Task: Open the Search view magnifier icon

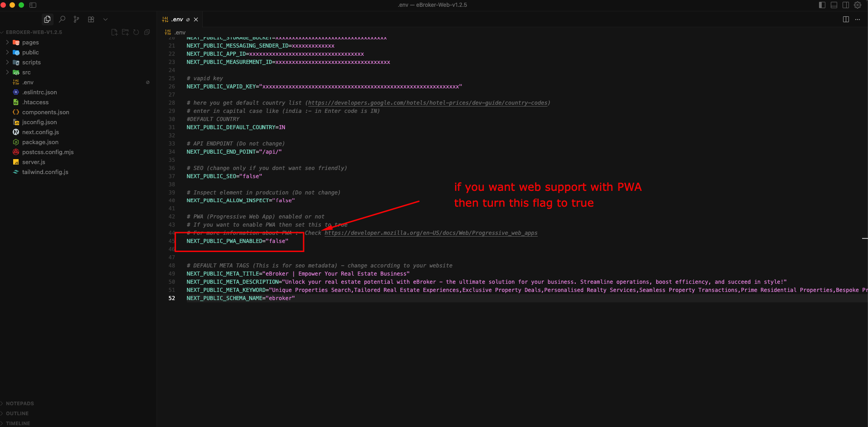Action: coord(62,19)
